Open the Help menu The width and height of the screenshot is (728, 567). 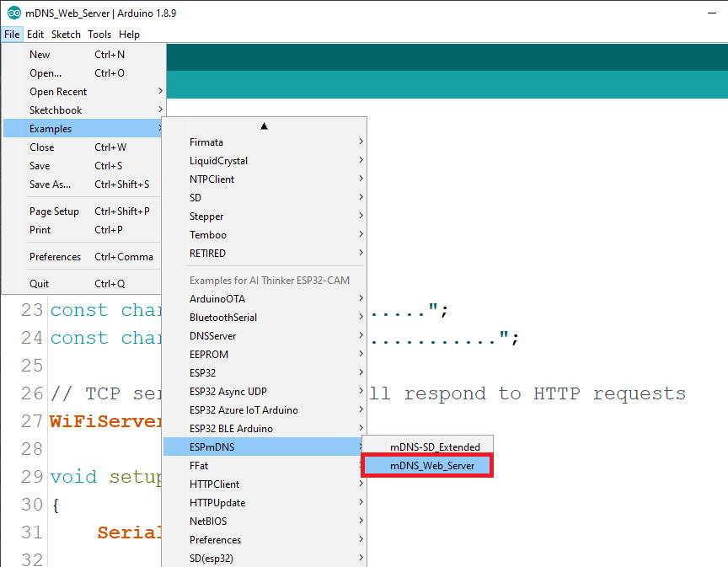pyautogui.click(x=129, y=35)
